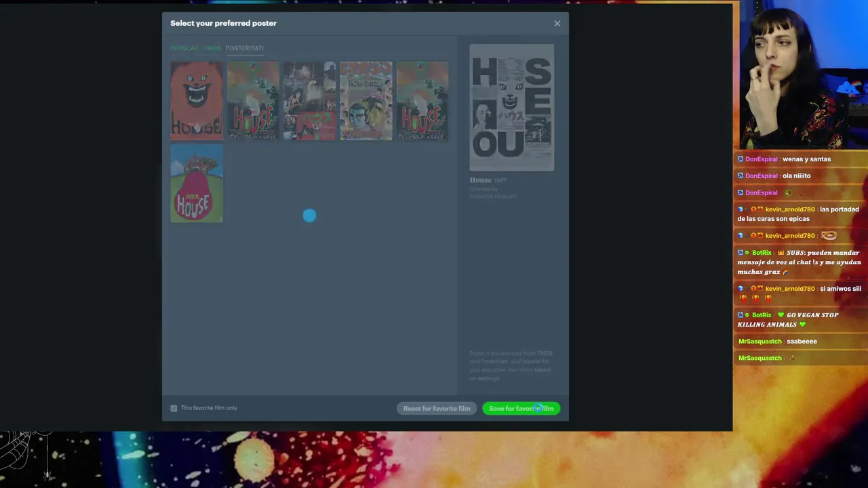The image size is (868, 488).
Task: Click the year 1977 beside the film title
Action: 500,180
